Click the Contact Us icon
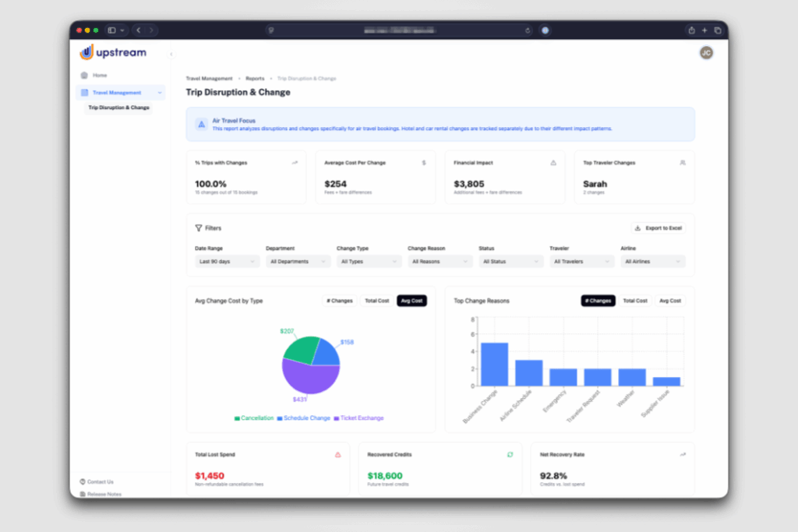 point(83,481)
